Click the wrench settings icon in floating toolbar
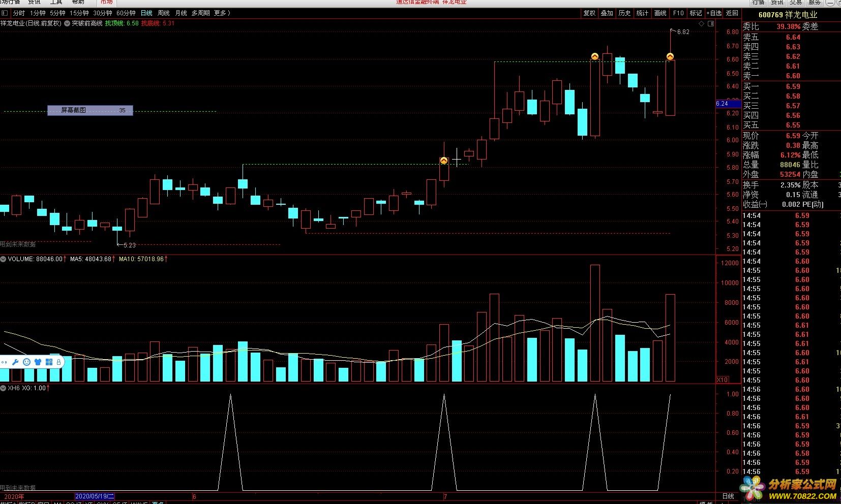This screenshot has width=841, height=504. point(15,362)
